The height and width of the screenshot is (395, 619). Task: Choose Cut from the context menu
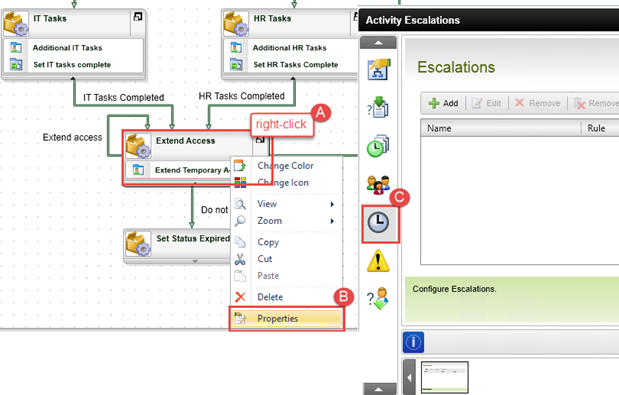coord(265,259)
